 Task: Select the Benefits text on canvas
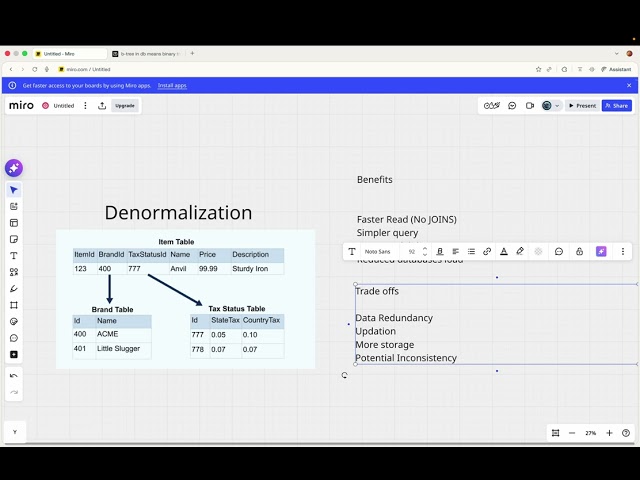[x=375, y=180]
